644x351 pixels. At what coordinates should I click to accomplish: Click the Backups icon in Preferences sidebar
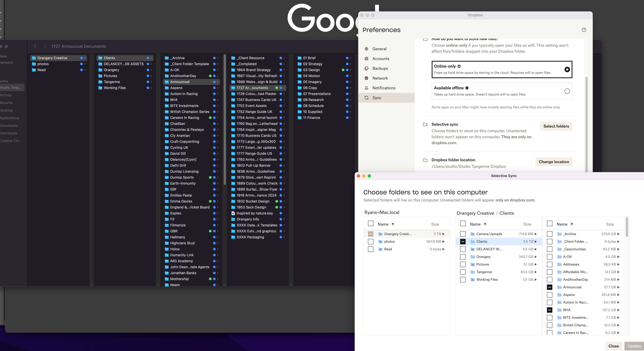tap(366, 68)
